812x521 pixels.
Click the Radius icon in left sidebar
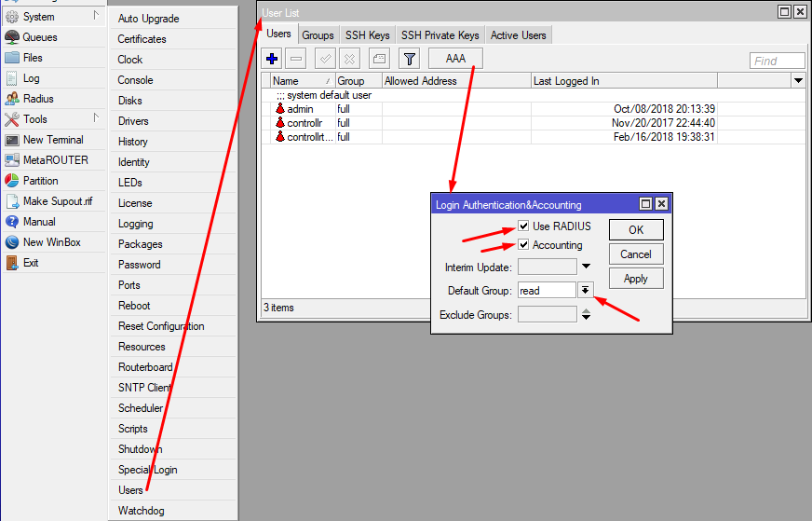(12, 99)
